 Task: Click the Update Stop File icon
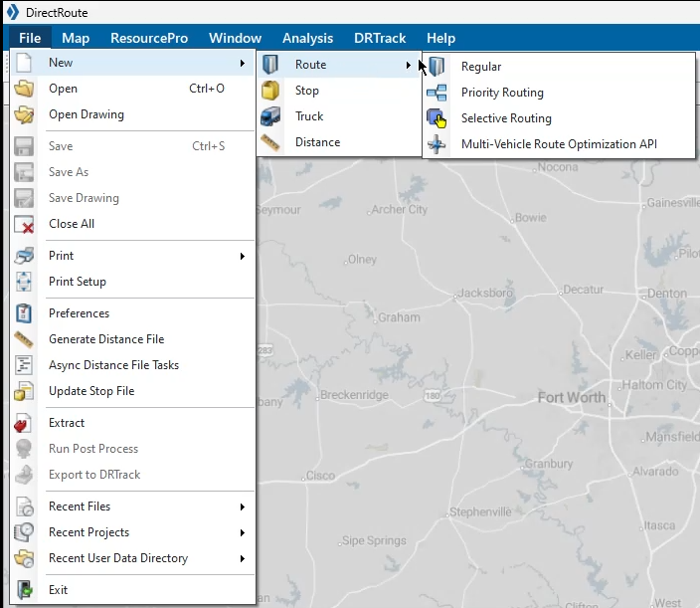[x=24, y=391]
